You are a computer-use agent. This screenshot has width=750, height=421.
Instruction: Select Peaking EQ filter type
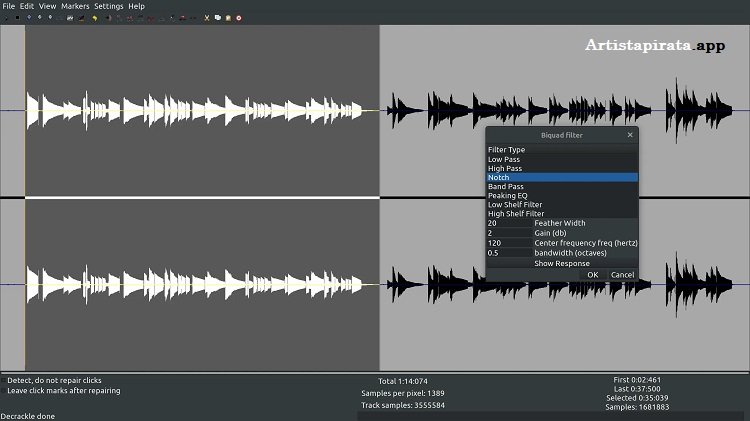[x=562, y=196]
